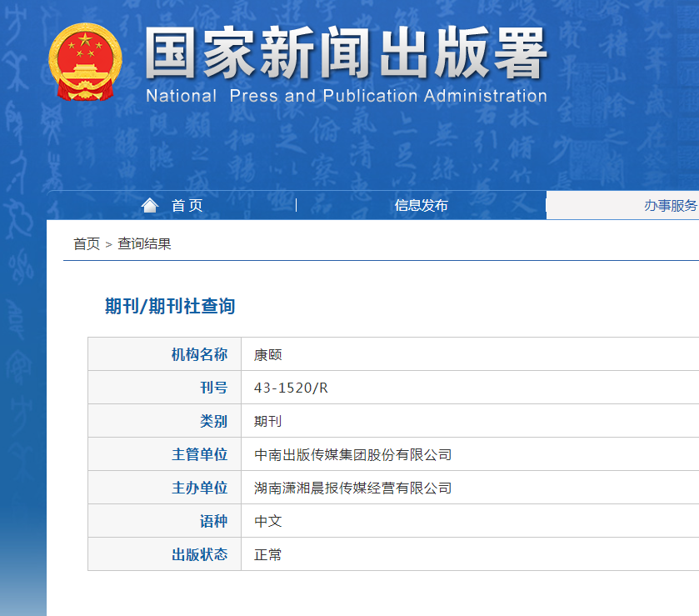The image size is (699, 616).
Task: Click 中南出版传媒集团股份有限公司 supervisor value
Action: [x=352, y=454]
